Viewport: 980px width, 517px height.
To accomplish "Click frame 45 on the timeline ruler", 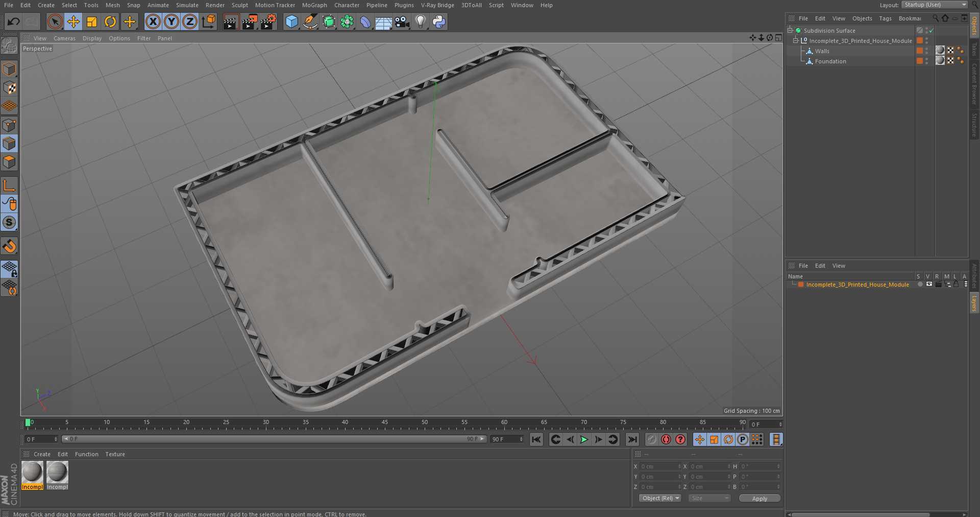I will (x=385, y=424).
